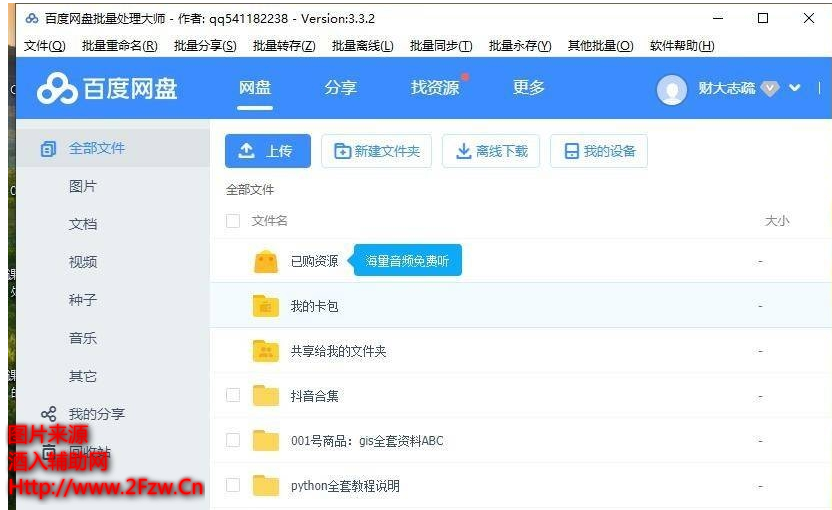Viewport: 832px width, 510px height.
Task: Click the Baidu Netdisk cloud logo
Action: (x=57, y=88)
